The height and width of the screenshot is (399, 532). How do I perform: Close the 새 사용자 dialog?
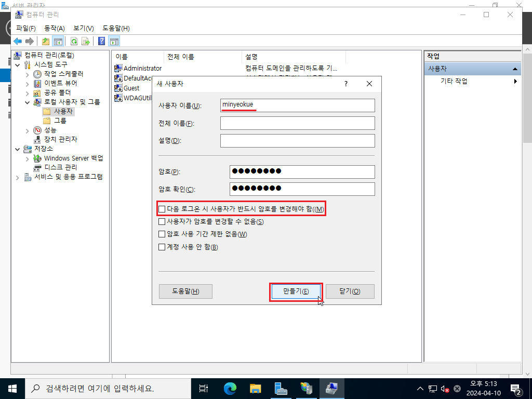click(369, 84)
